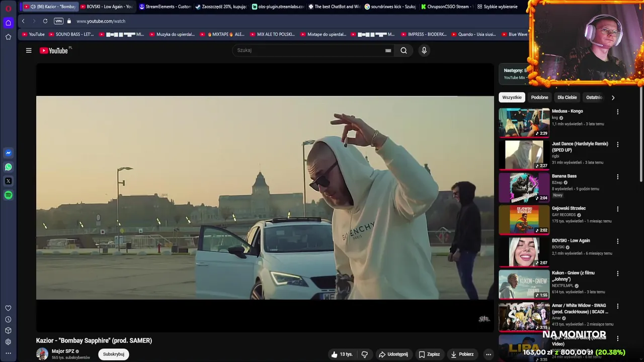Viewport: 644px width, 362px height.
Task: Click the search magnifier button
Action: pyautogui.click(x=404, y=50)
